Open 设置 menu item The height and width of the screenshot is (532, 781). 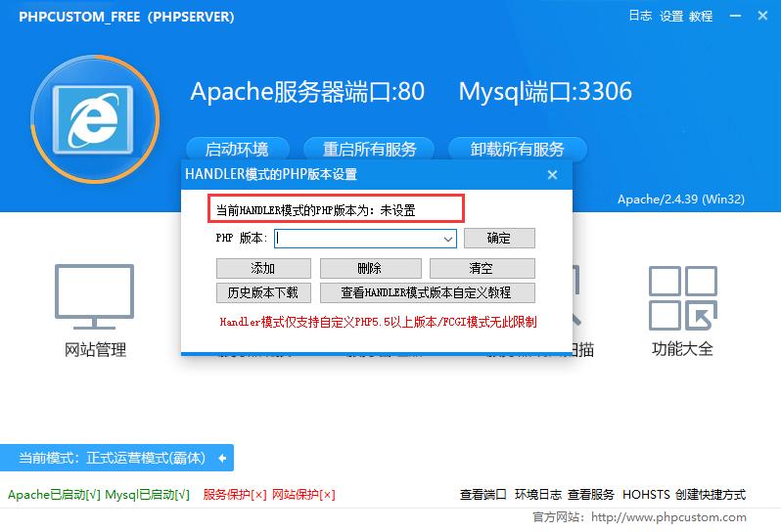(x=671, y=17)
